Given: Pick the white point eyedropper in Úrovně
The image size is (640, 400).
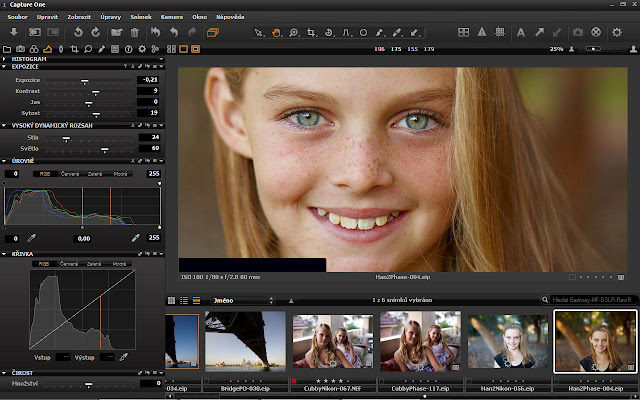Looking at the screenshot, I should click(135, 238).
